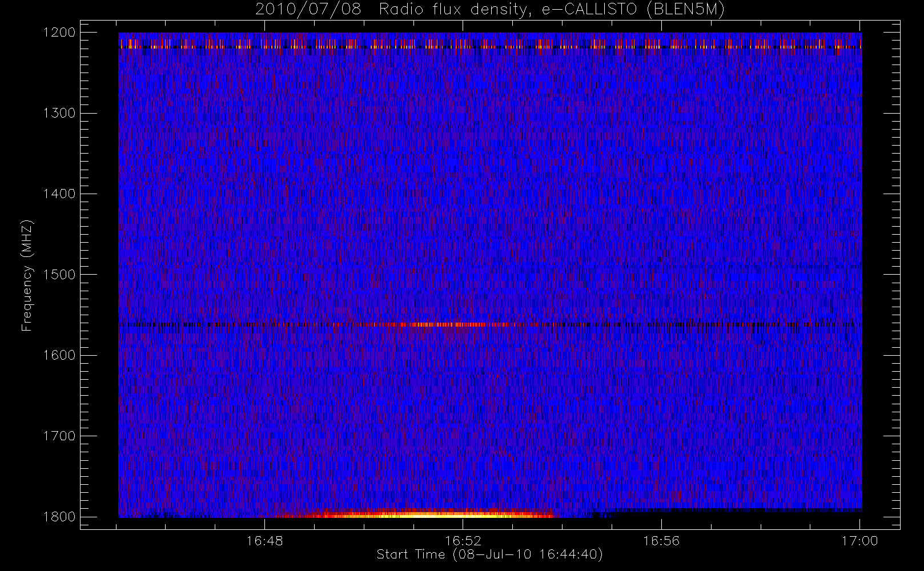Click the 16:48 time tick label
924x571 pixels.
[264, 541]
